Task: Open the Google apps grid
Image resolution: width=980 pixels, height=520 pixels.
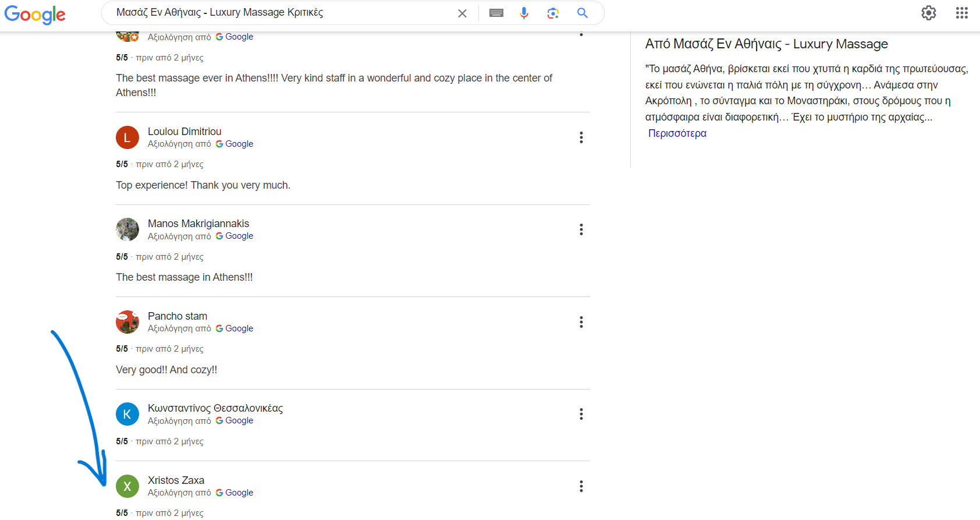Action: [x=961, y=13]
